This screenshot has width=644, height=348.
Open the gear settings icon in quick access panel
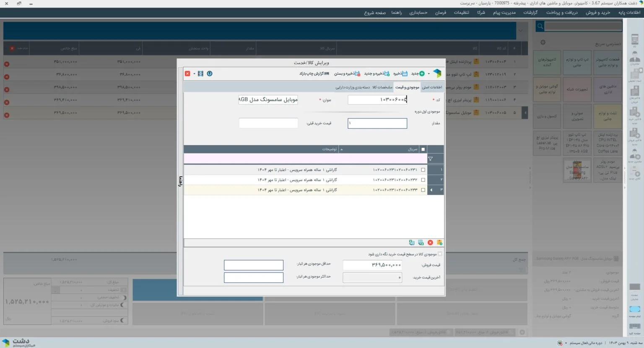coord(543,42)
